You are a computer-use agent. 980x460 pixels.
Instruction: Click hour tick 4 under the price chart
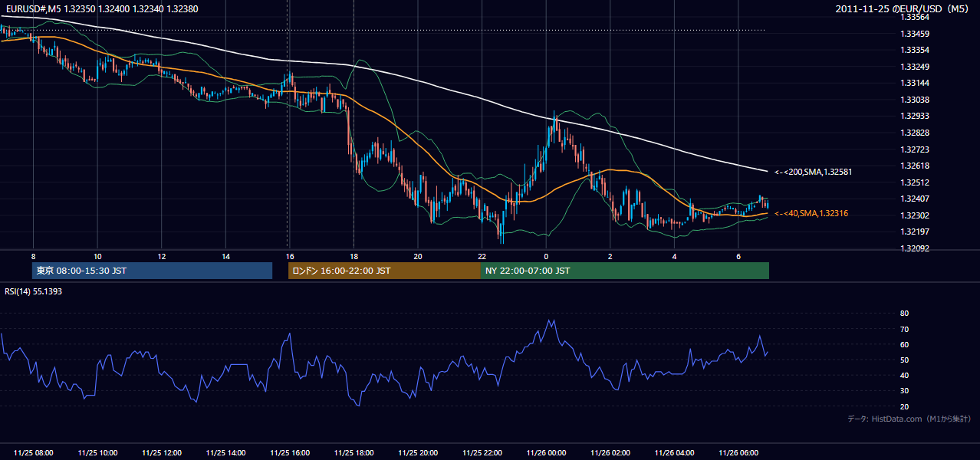(x=674, y=256)
